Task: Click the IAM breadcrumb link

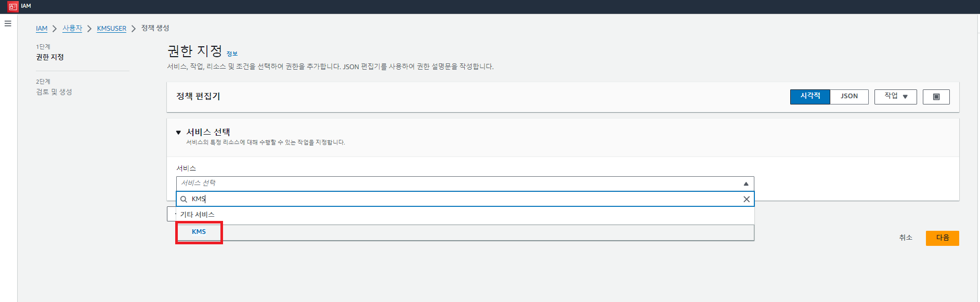Action: click(42, 29)
